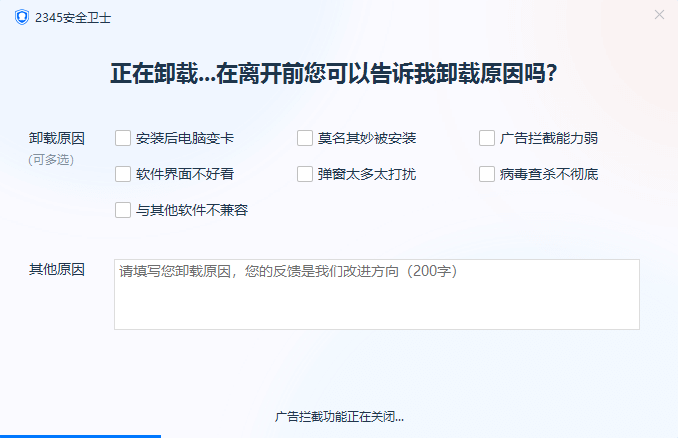Check the 安装后电脑变卡 reason
This screenshot has width=678, height=438.
click(123, 138)
